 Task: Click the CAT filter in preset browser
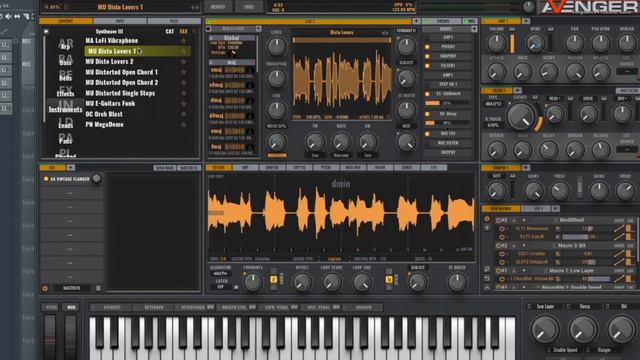pyautogui.click(x=170, y=31)
